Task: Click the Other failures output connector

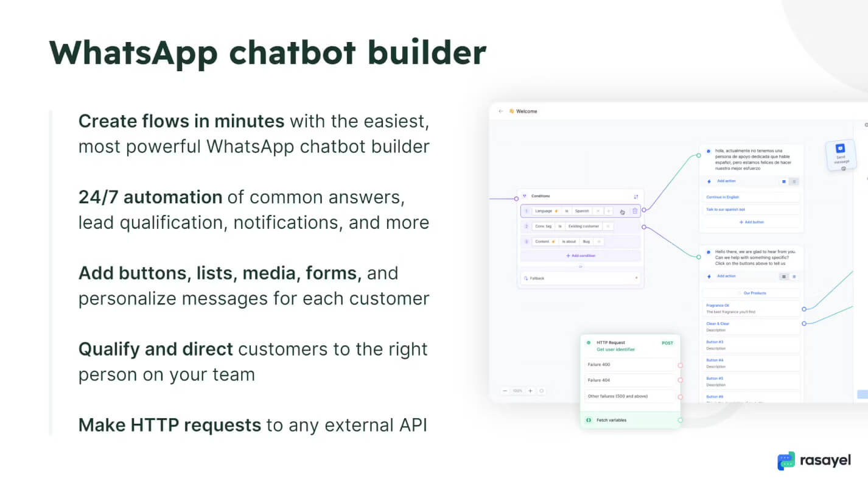Action: (x=680, y=397)
